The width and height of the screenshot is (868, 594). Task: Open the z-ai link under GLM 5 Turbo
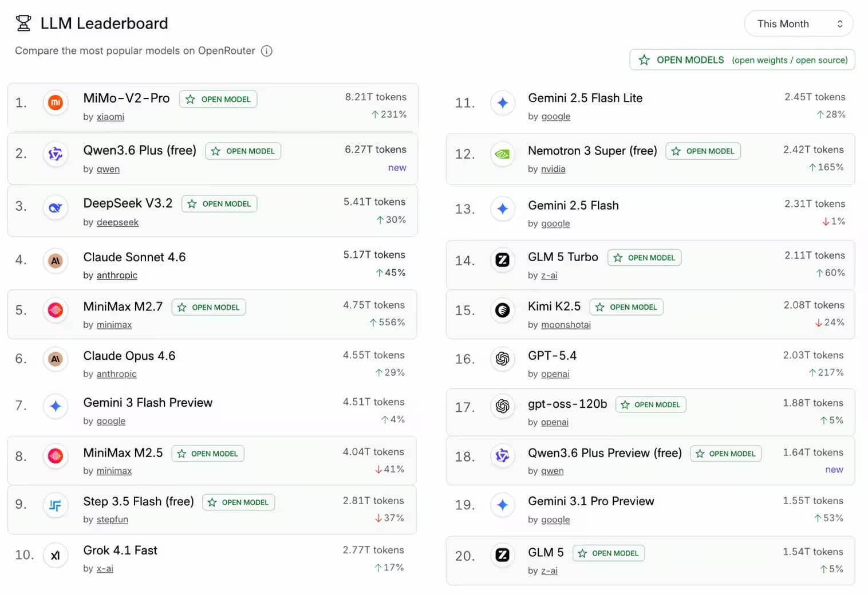pos(549,276)
